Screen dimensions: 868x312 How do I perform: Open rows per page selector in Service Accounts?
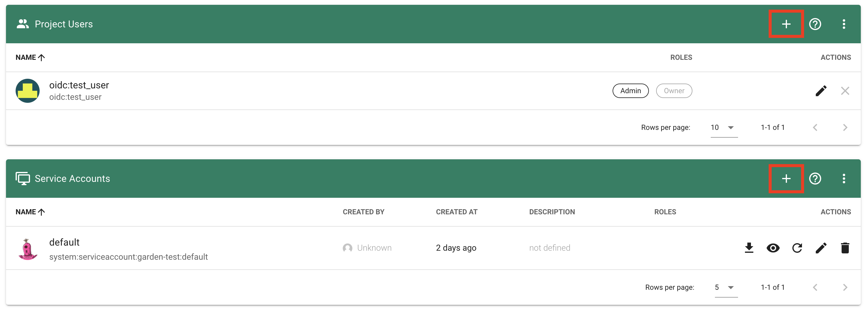click(x=723, y=287)
